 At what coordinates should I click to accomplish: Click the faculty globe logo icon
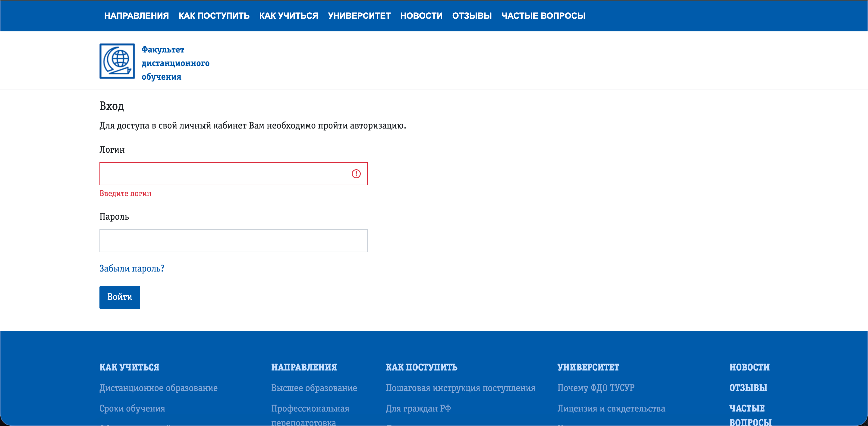[117, 61]
